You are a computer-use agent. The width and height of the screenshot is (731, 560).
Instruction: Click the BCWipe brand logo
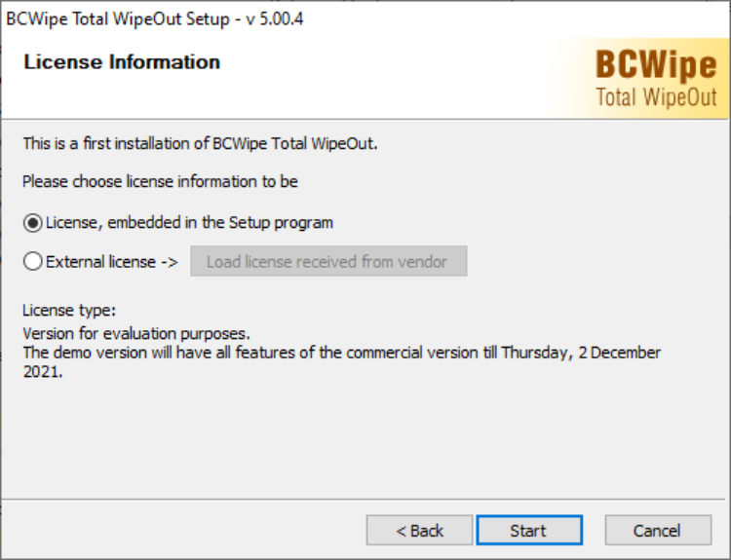(x=656, y=65)
